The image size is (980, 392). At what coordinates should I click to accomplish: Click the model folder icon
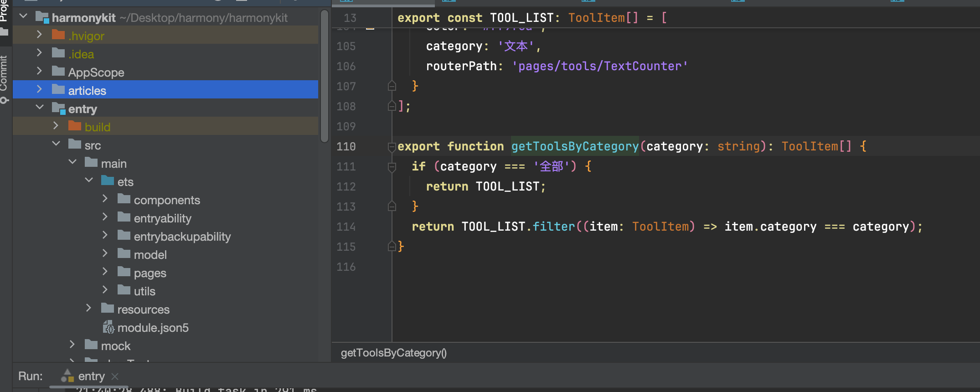[x=124, y=253]
